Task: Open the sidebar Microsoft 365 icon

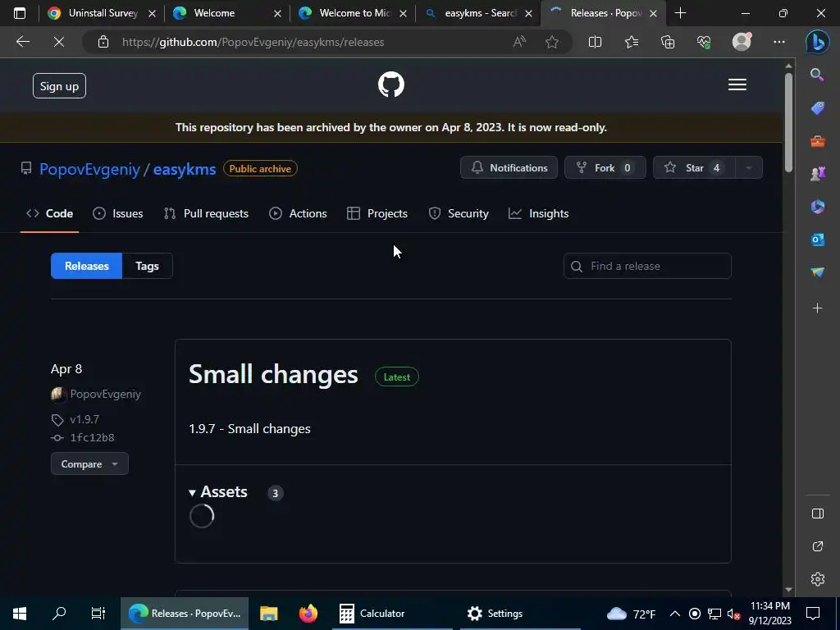Action: click(x=818, y=206)
